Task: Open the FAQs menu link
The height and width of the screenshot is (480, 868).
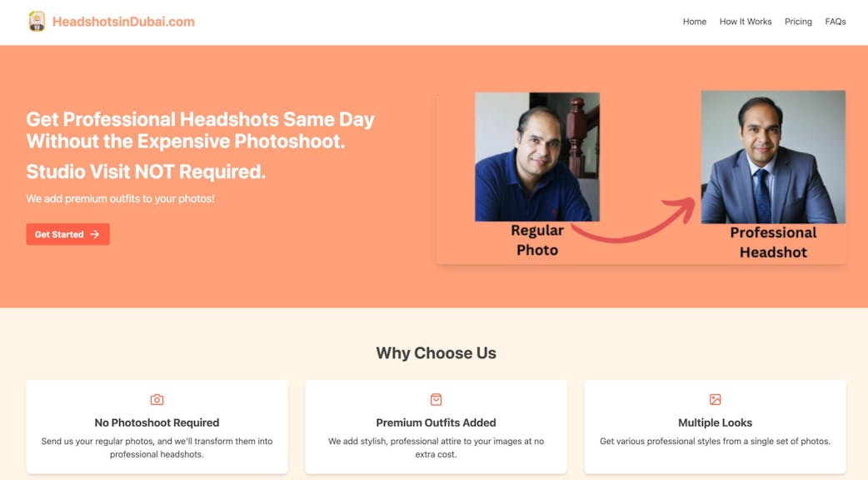Action: click(835, 22)
